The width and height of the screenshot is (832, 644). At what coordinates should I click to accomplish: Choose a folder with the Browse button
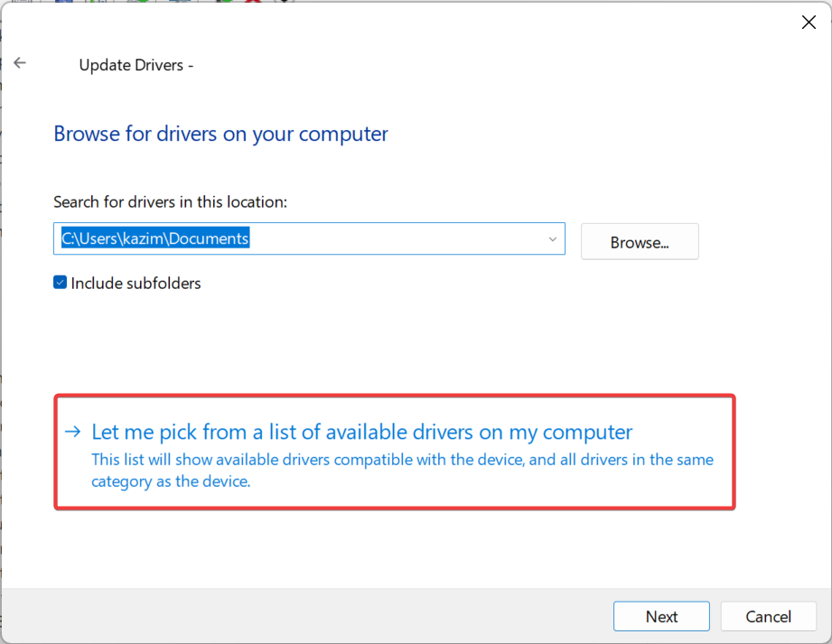click(x=640, y=241)
